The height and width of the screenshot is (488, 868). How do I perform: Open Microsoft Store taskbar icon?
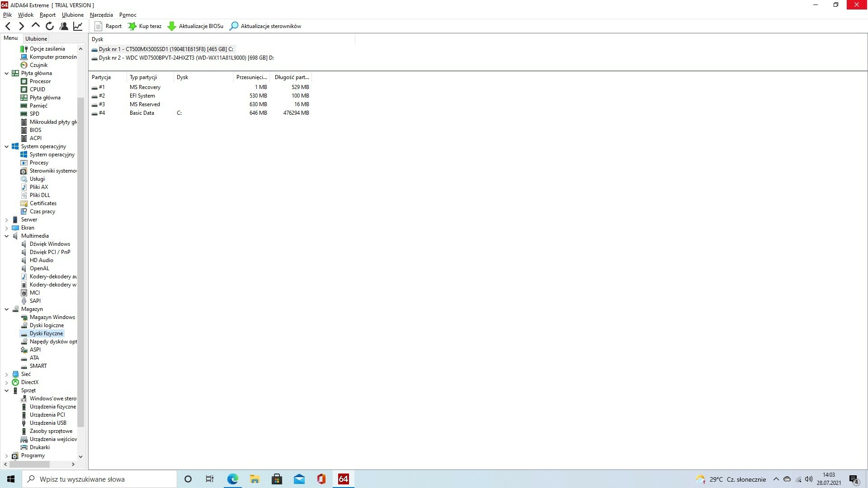click(x=277, y=479)
